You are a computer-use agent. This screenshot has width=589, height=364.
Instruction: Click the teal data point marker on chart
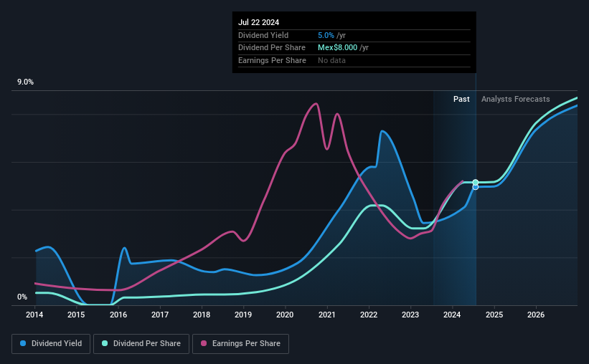[476, 183]
